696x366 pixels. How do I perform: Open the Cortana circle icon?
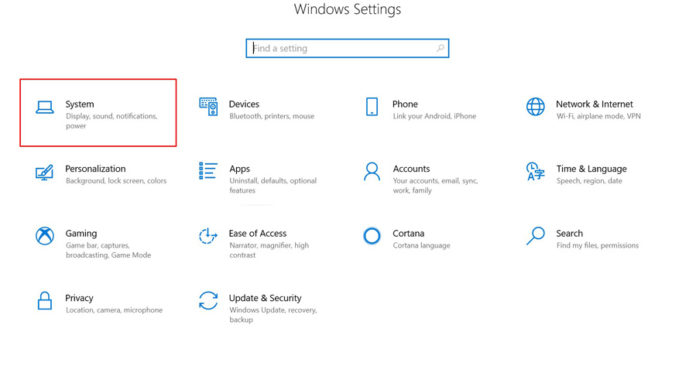pos(372,236)
